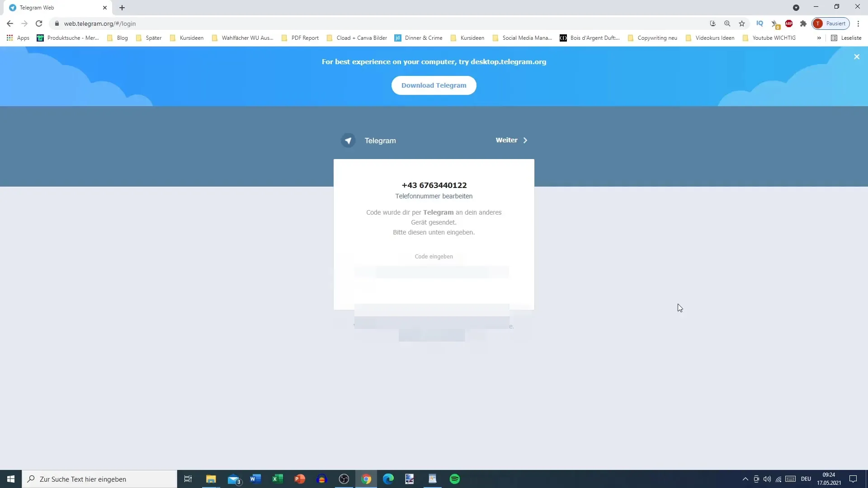Screen dimensions: 868x488
Task: Click the browser refresh icon
Action: coord(39,23)
